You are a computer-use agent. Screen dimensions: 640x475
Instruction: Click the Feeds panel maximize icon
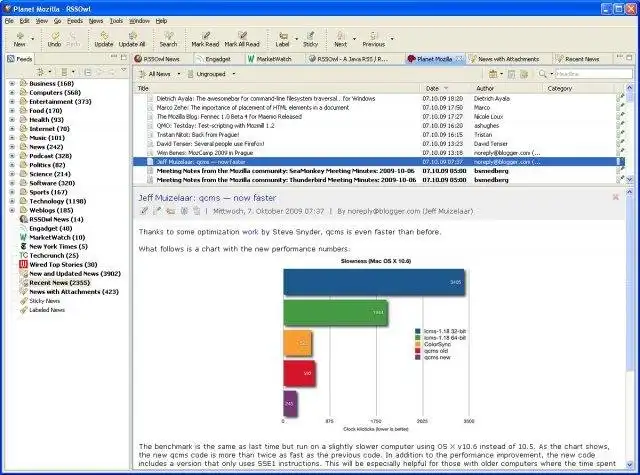tap(123, 58)
